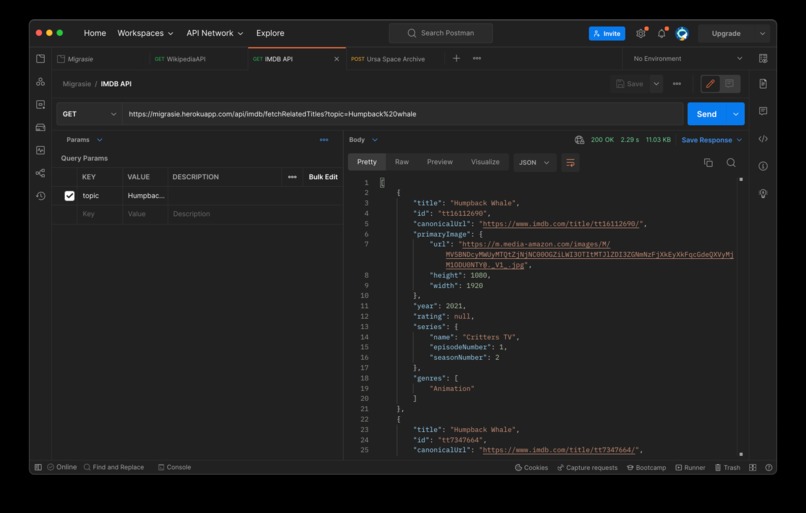Open No Environment selector
Screen dimensions: 806x513
coord(687,59)
